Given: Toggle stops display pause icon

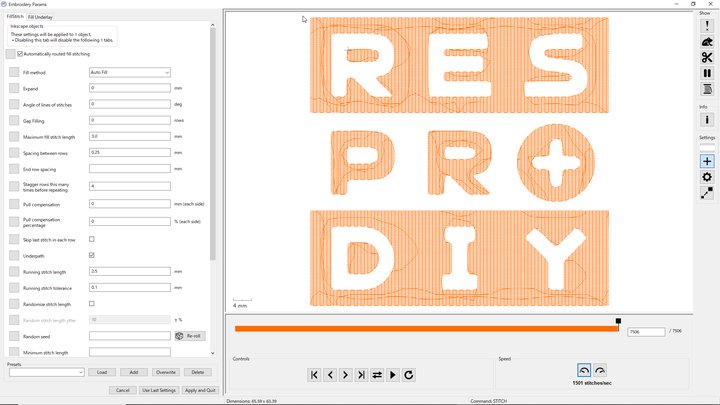Looking at the screenshot, I should pos(707,73).
